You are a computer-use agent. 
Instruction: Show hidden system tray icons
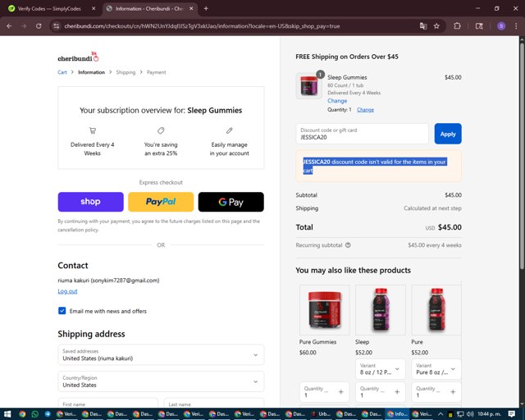coord(441,414)
